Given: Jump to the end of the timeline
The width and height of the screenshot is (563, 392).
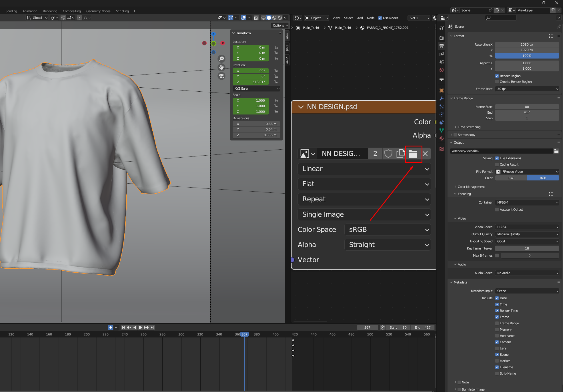Looking at the screenshot, I should click(x=152, y=327).
